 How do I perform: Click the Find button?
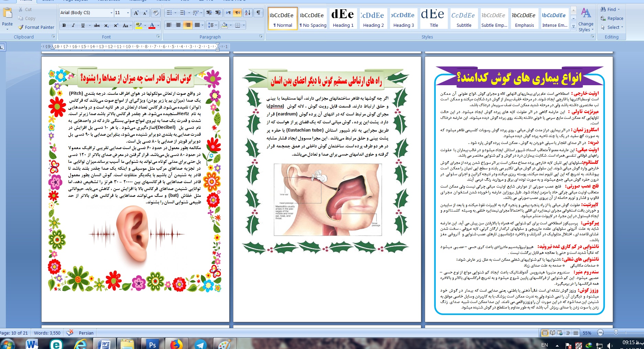[610, 9]
